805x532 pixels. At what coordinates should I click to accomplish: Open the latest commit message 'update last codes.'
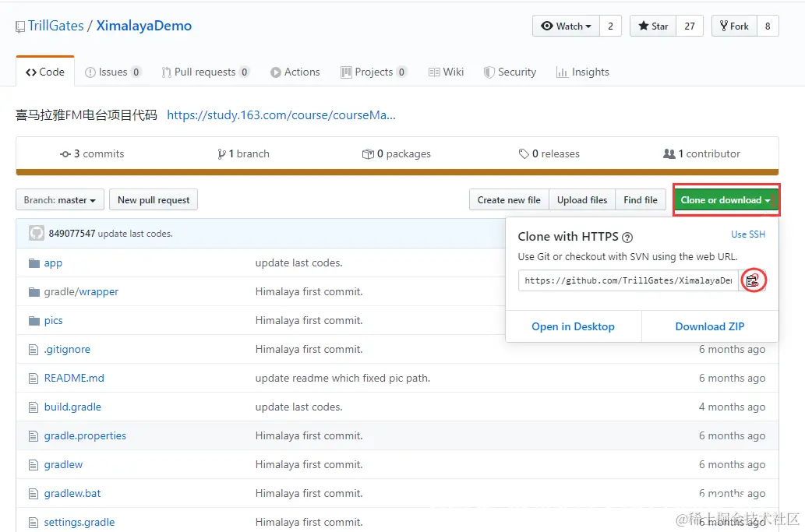(136, 234)
